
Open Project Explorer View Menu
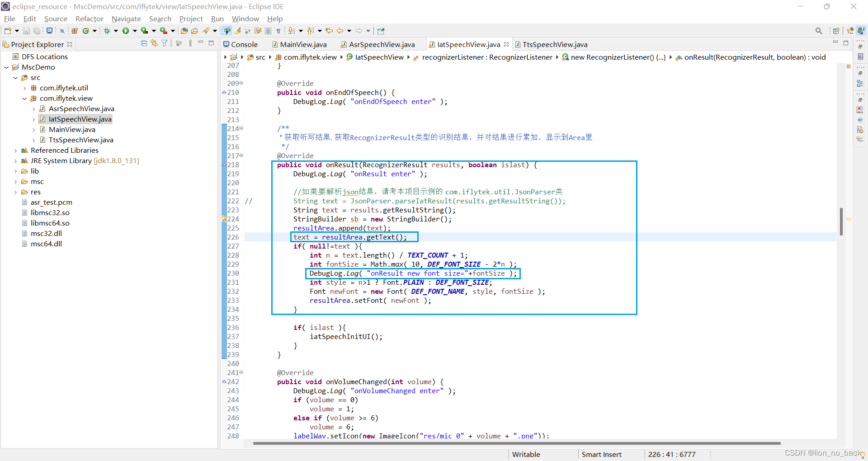190,43
